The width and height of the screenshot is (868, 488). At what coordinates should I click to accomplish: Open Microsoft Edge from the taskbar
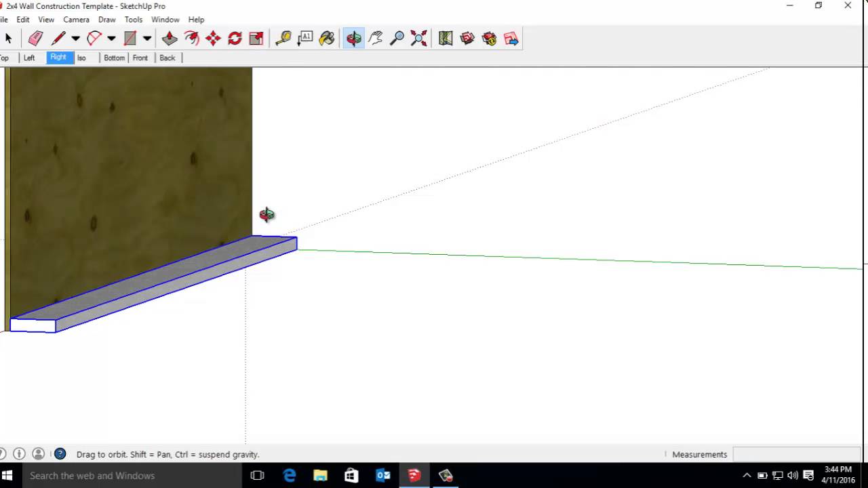tap(290, 475)
